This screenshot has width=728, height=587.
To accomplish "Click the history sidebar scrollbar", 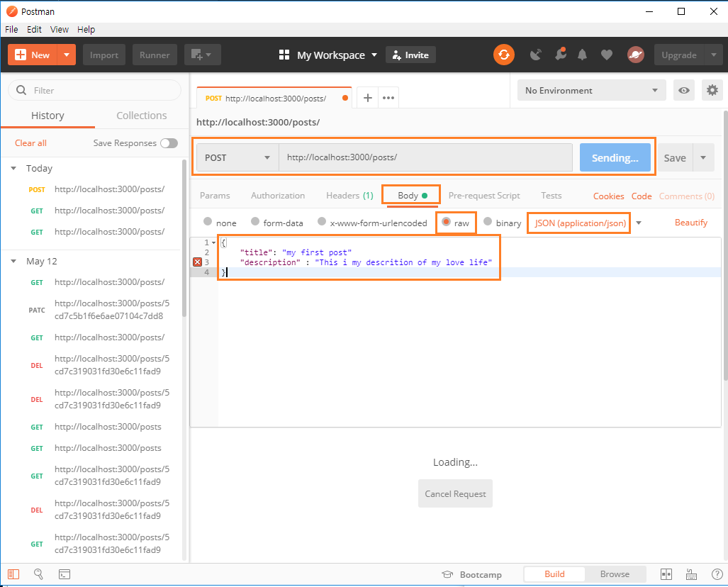I will [184, 237].
